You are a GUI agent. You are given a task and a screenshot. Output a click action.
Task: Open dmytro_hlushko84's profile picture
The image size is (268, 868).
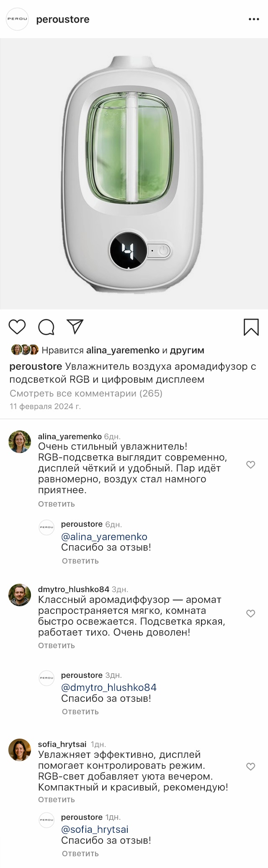(x=20, y=595)
